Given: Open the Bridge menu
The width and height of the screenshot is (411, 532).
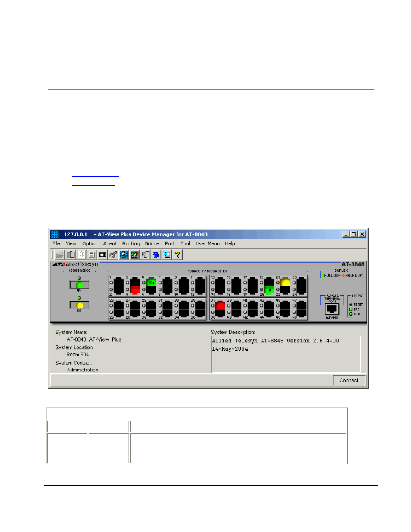Looking at the screenshot, I should click(x=152, y=243).
